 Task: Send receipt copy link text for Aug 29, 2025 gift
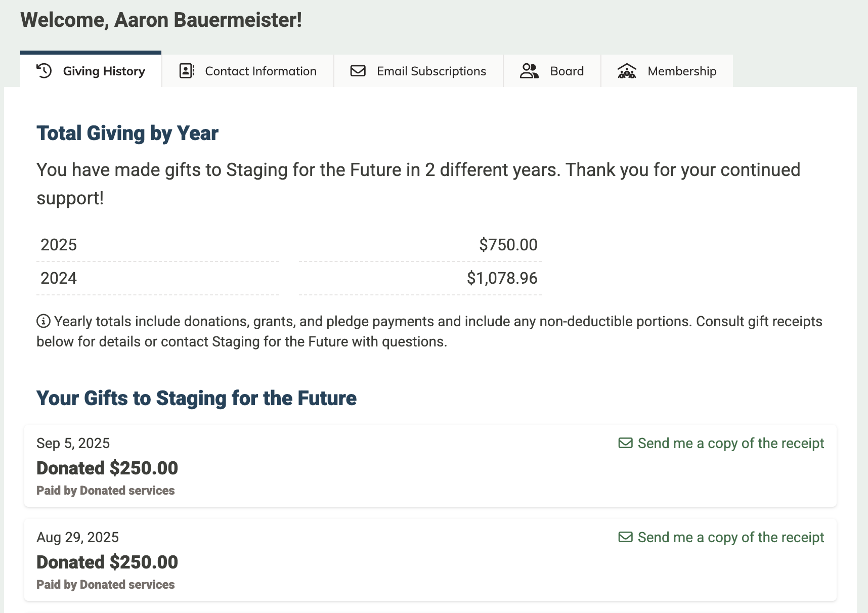click(x=730, y=538)
